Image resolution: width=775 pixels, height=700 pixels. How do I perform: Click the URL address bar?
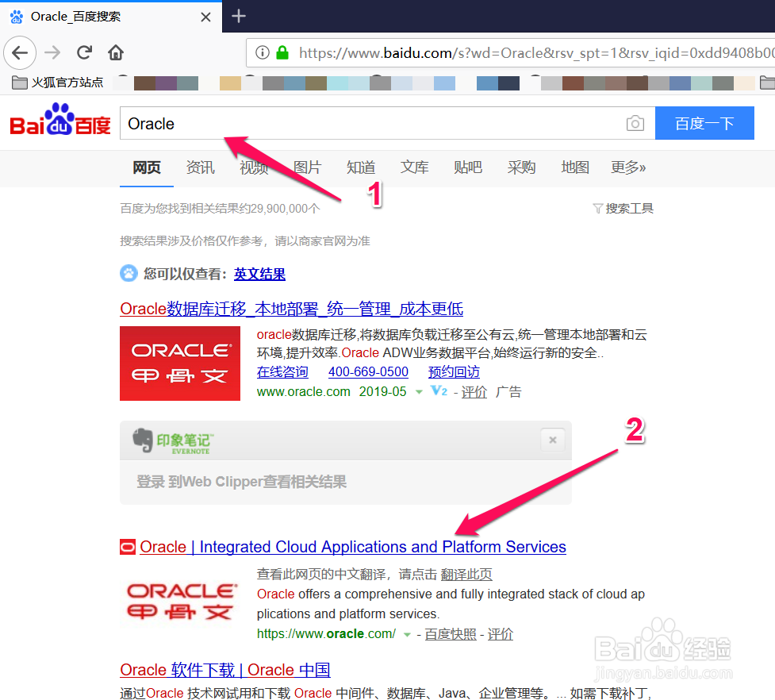(x=511, y=52)
